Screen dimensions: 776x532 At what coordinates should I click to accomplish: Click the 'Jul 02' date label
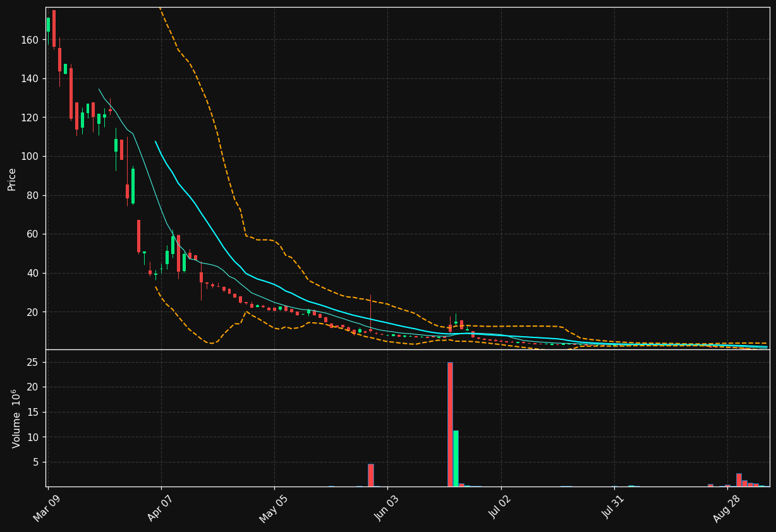point(500,507)
